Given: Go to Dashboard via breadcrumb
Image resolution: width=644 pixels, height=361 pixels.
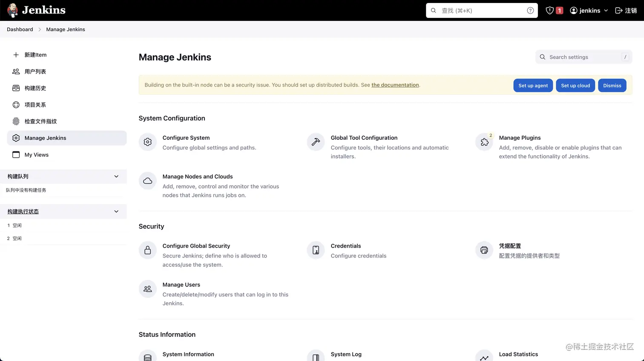Looking at the screenshot, I should pos(20,29).
